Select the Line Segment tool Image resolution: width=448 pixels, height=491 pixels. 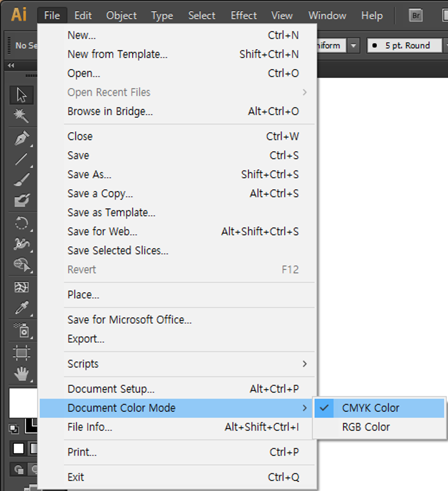[21, 159]
